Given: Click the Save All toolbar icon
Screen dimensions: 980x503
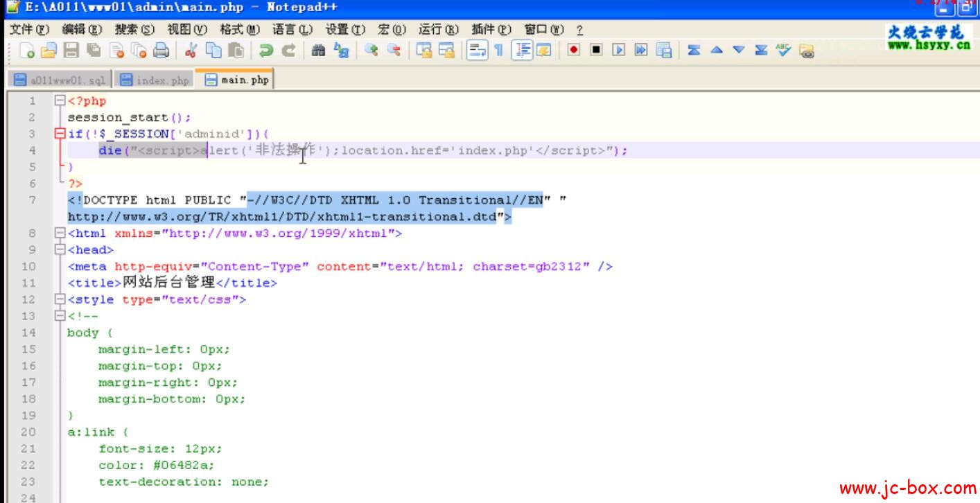Looking at the screenshot, I should 94,51.
